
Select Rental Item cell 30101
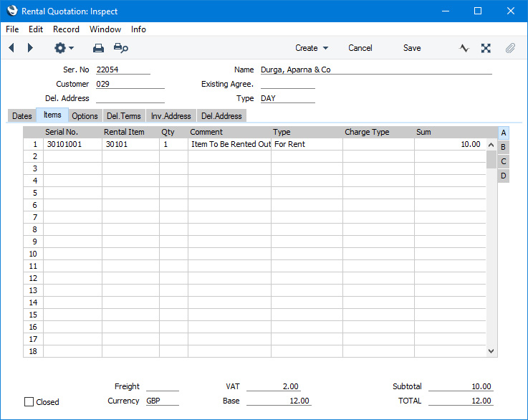click(130, 144)
